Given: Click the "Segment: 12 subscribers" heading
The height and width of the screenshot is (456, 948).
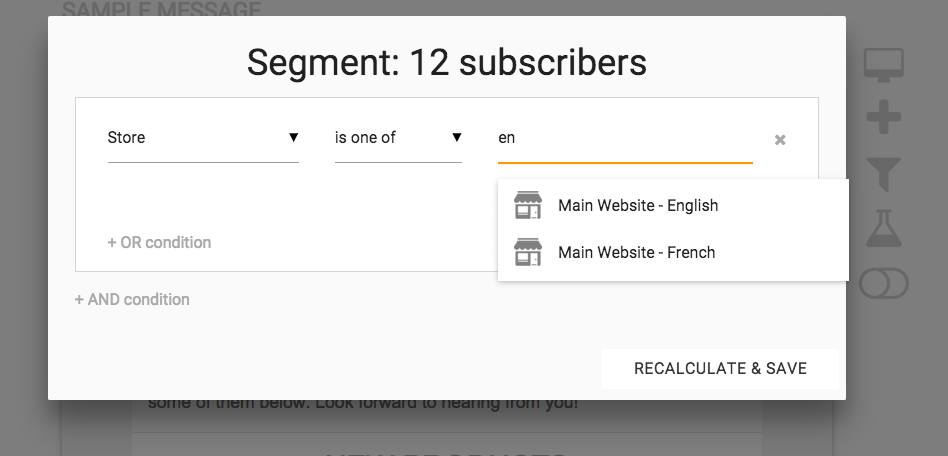Looking at the screenshot, I should [446, 63].
